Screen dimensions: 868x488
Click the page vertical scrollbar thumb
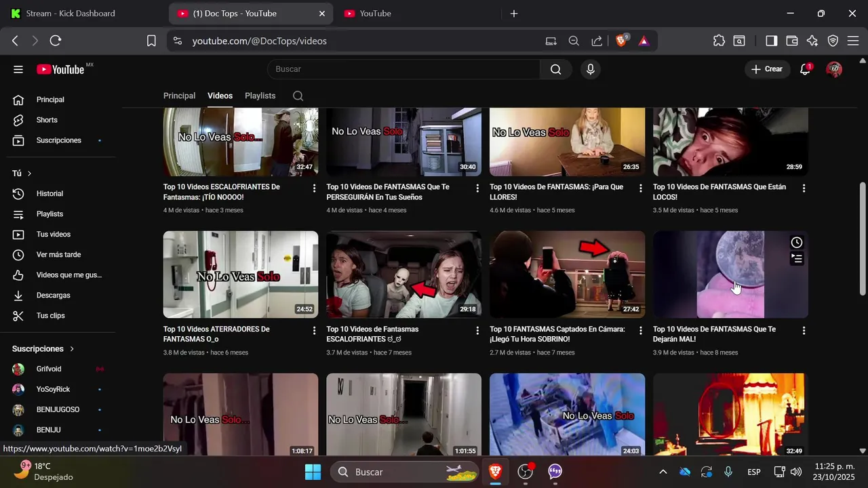[863, 238]
